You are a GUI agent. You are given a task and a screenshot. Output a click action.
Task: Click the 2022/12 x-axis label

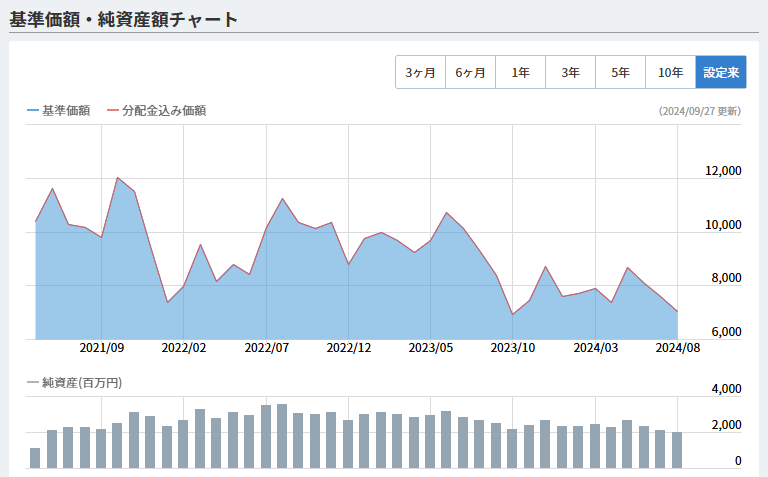[349, 348]
